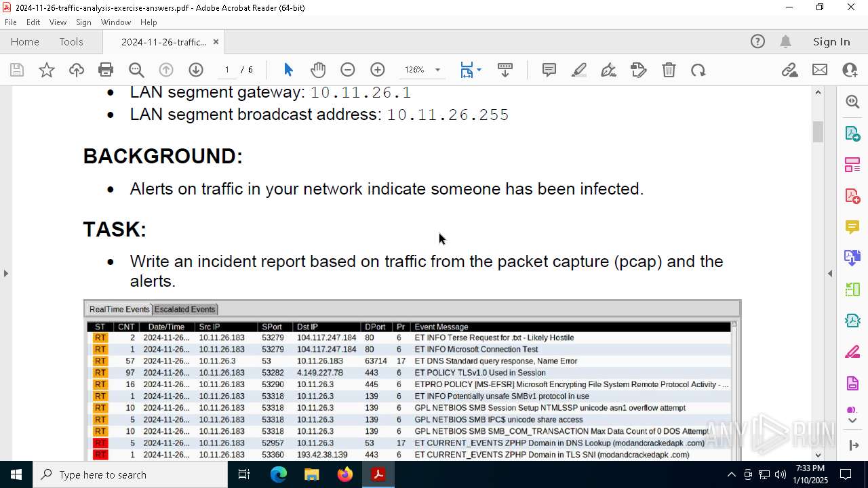The height and width of the screenshot is (488, 868).
Task: Open the View menu
Action: click(58, 22)
